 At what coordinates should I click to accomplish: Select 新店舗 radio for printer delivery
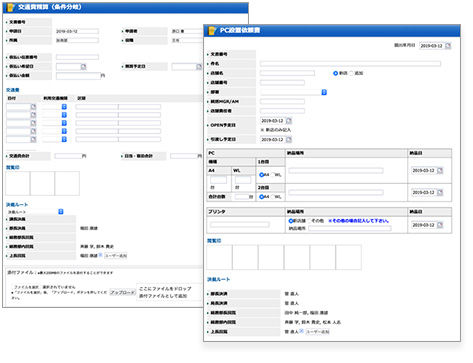tap(291, 221)
